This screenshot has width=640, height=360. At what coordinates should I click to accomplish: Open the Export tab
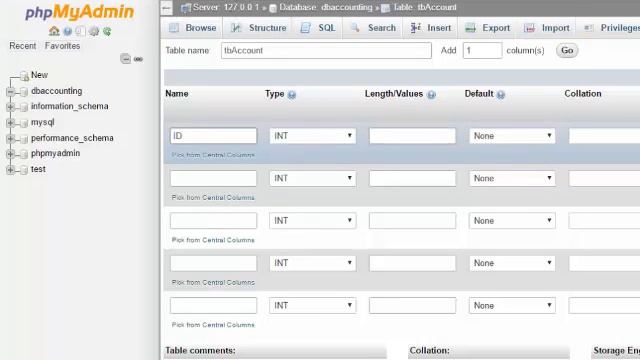(x=488, y=28)
